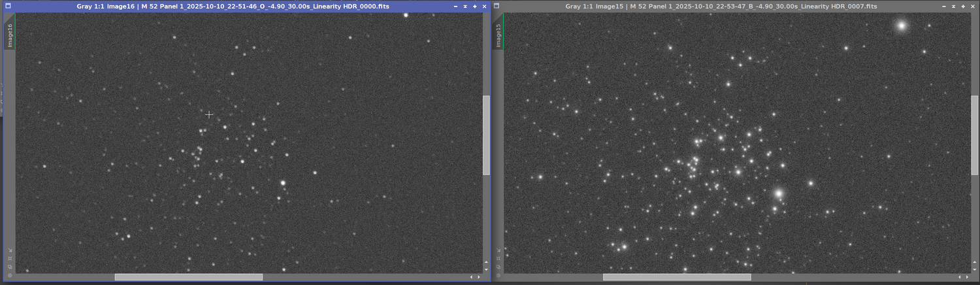Click the scroll-down arrow in Image16
Image resolution: width=980 pixels, height=285 pixels.
[486, 269]
